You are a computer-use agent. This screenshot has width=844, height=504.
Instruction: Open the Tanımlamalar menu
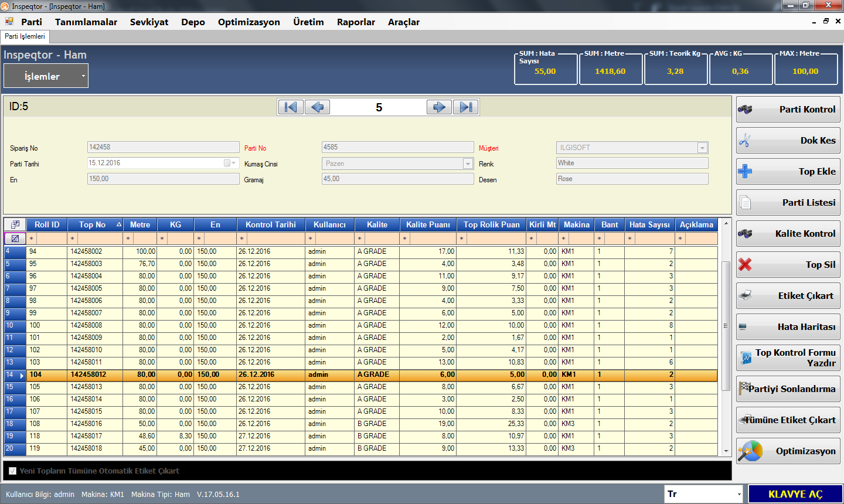[86, 22]
